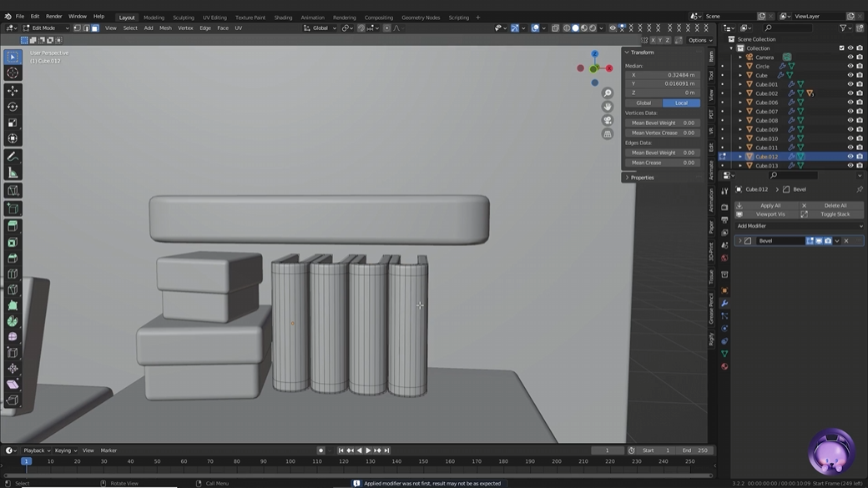Viewport: 868px width, 488px height.
Task: Open the Edit Mode dropdown
Action: point(43,28)
